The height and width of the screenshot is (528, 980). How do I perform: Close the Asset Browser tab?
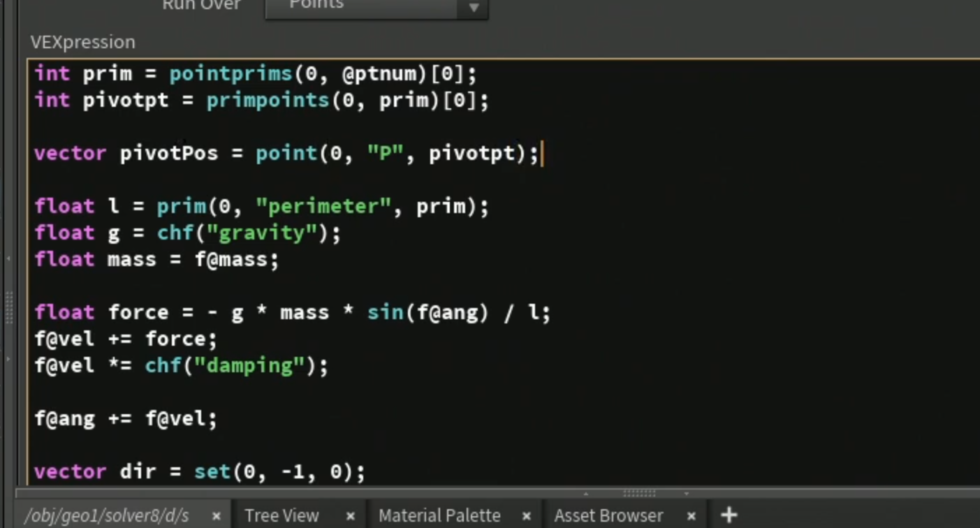click(x=691, y=516)
